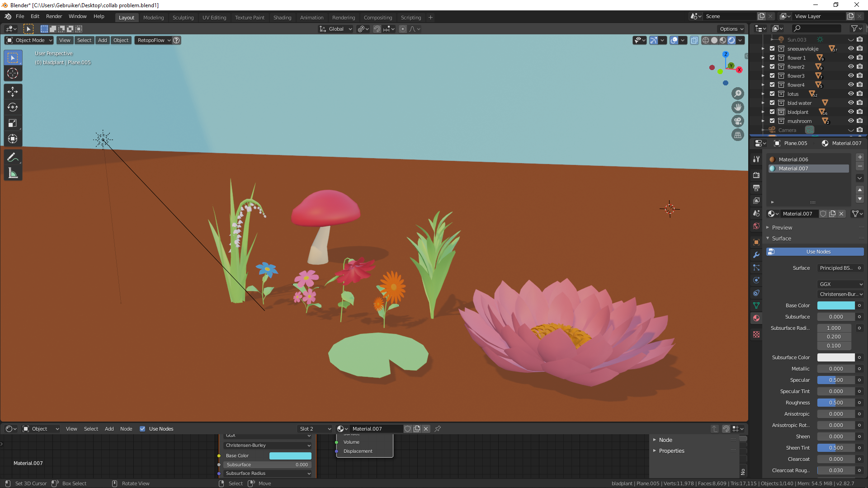Viewport: 868px width, 488px height.
Task: Open the Render menu
Action: tap(54, 16)
